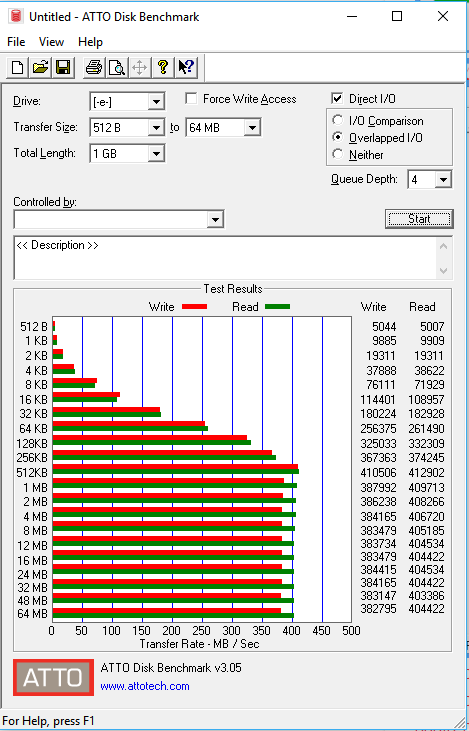
Task: Visit the www.attotech.com link
Action: tap(145, 686)
